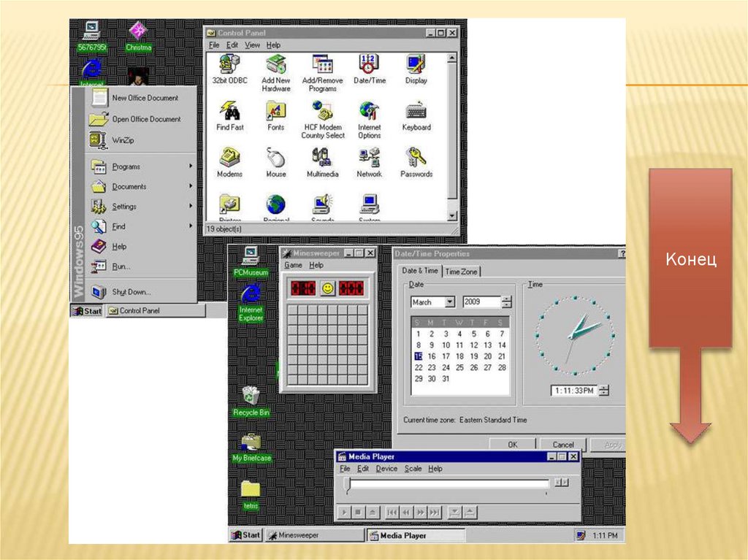Click the Minesweeper smiley face button

coord(327,288)
